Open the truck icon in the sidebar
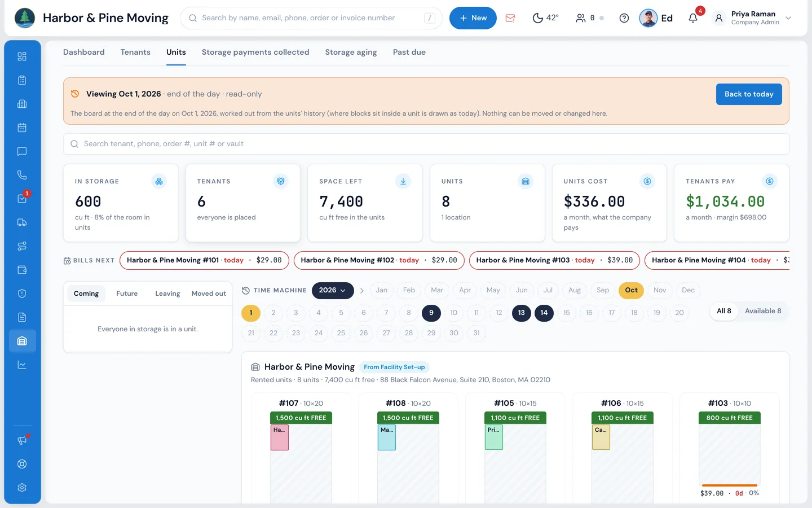812x508 pixels. [22, 222]
